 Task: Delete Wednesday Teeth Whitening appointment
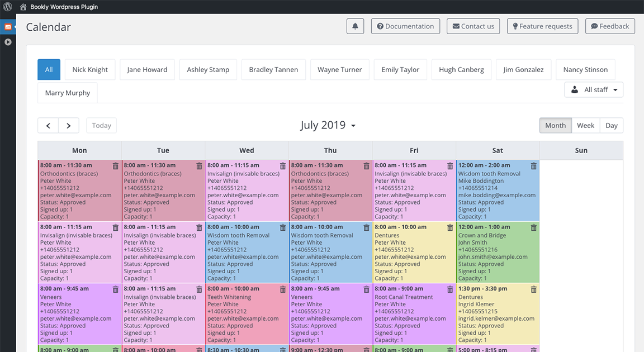[x=282, y=289]
